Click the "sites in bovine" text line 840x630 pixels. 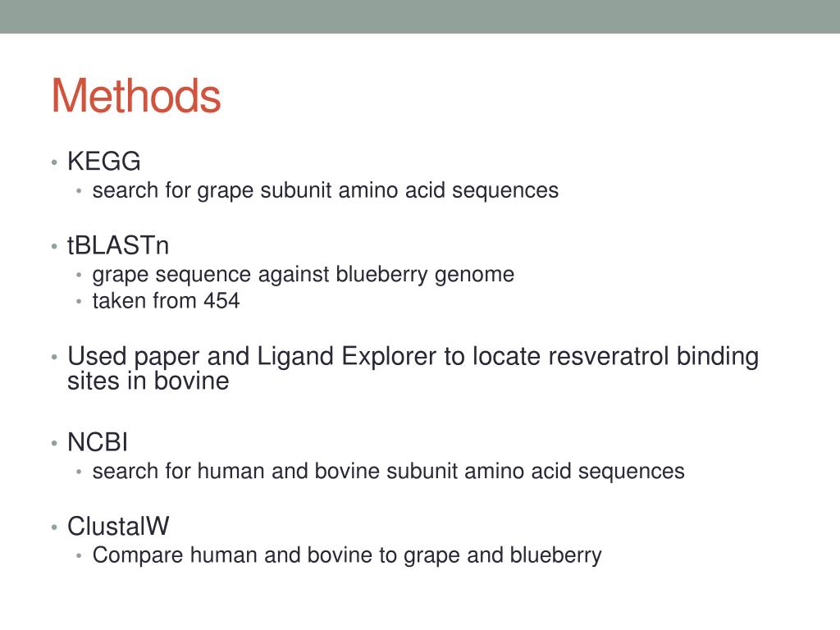point(148,381)
